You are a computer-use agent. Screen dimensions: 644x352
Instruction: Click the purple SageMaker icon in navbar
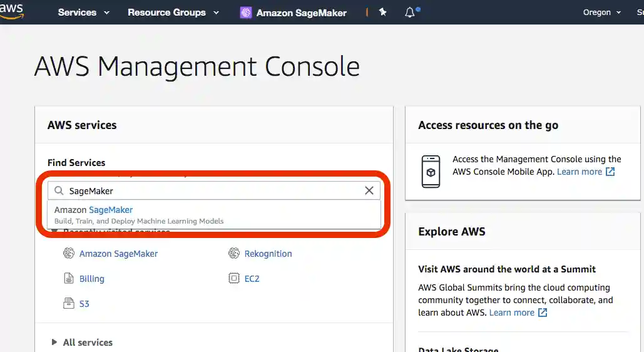pyautogui.click(x=245, y=13)
